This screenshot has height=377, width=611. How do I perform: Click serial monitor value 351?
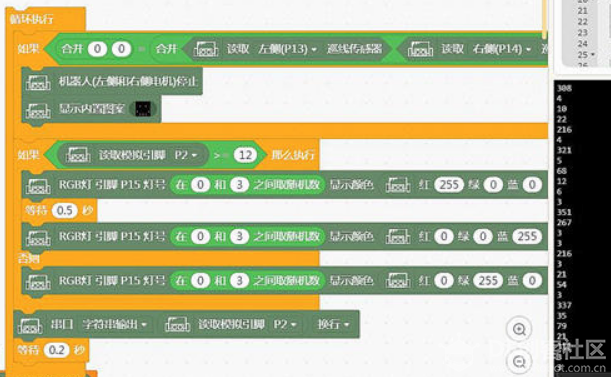(564, 212)
